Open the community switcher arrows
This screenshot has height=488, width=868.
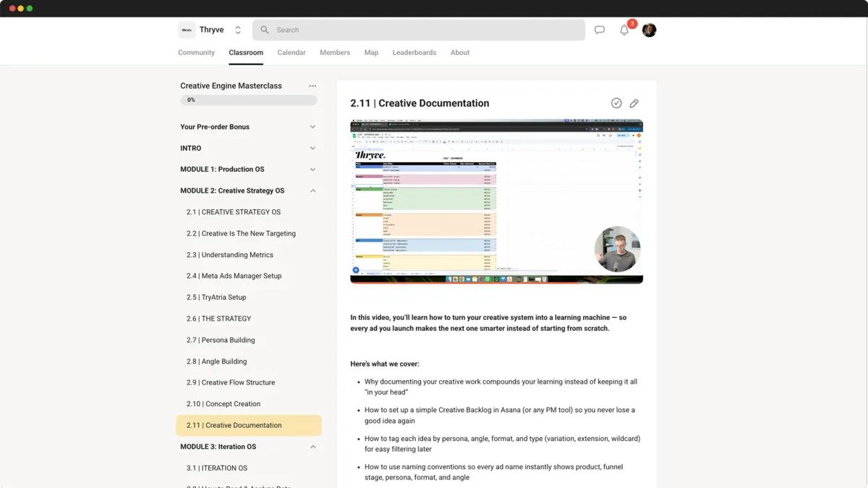pyautogui.click(x=238, y=30)
